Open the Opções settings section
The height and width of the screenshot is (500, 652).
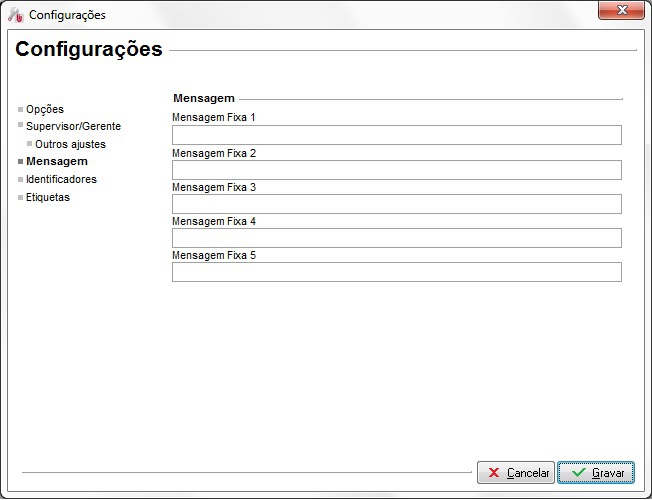pyautogui.click(x=44, y=109)
